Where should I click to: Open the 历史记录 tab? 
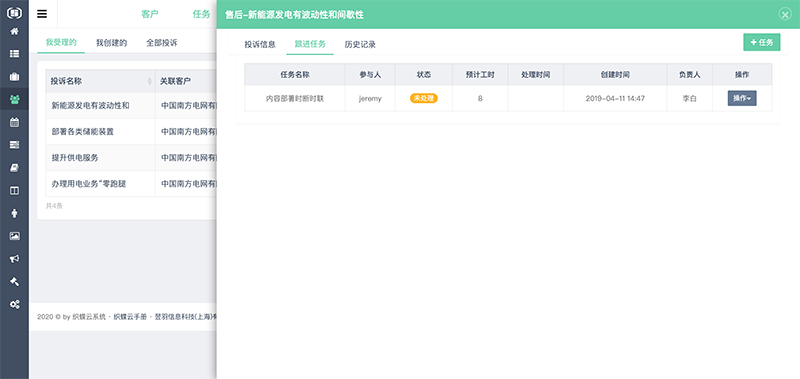coord(360,44)
